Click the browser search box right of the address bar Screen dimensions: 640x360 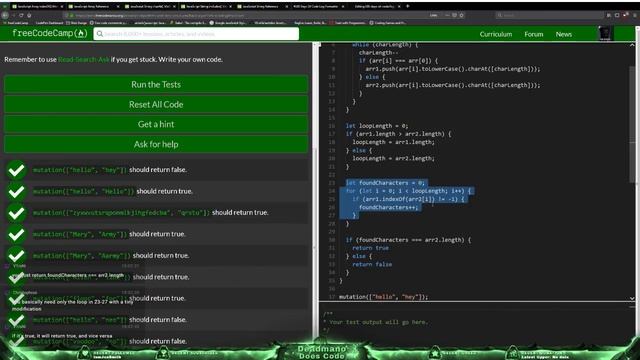549,15
